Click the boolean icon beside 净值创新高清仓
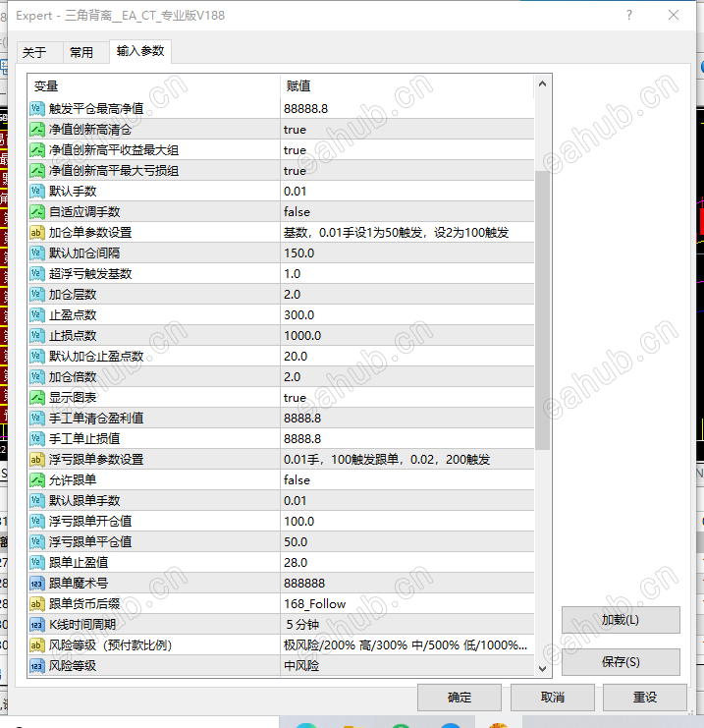The width and height of the screenshot is (704, 728). [x=37, y=130]
